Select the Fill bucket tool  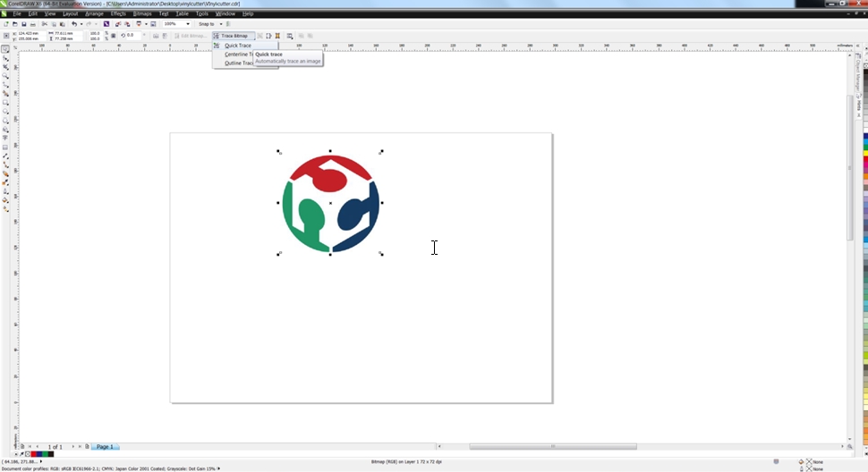pyautogui.click(x=5, y=200)
